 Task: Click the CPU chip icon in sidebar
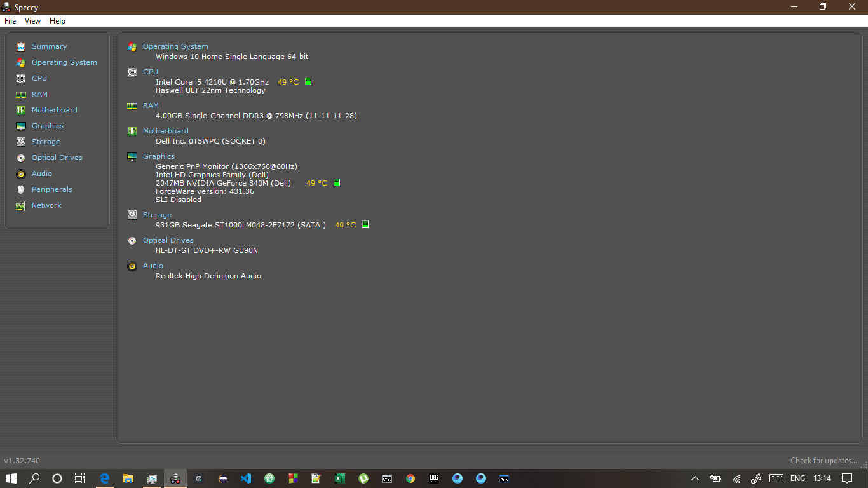click(x=21, y=78)
